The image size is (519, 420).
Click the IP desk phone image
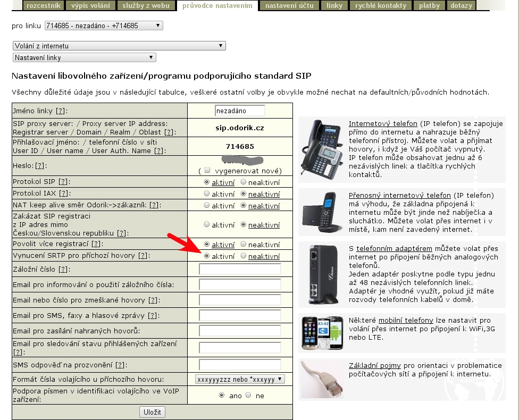coord(322,150)
